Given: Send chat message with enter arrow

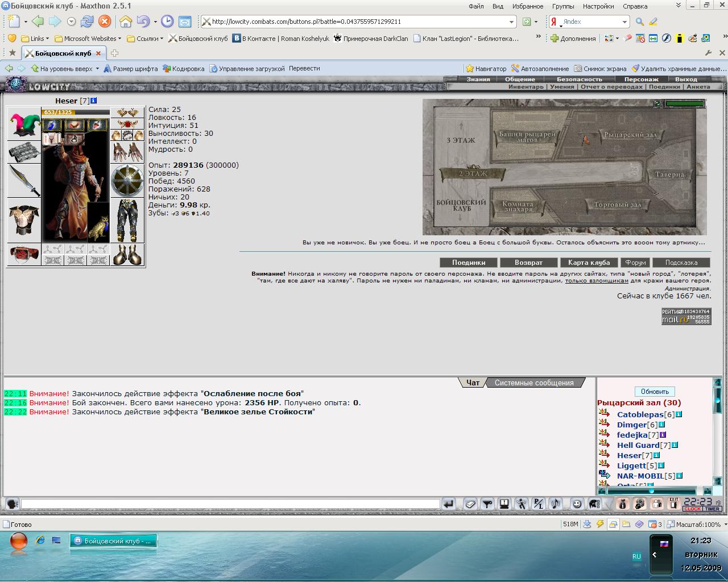Looking at the screenshot, I should 449,504.
